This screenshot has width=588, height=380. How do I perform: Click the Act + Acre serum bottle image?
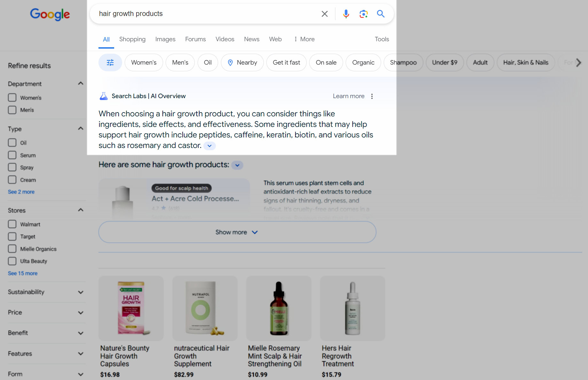tap(123, 202)
